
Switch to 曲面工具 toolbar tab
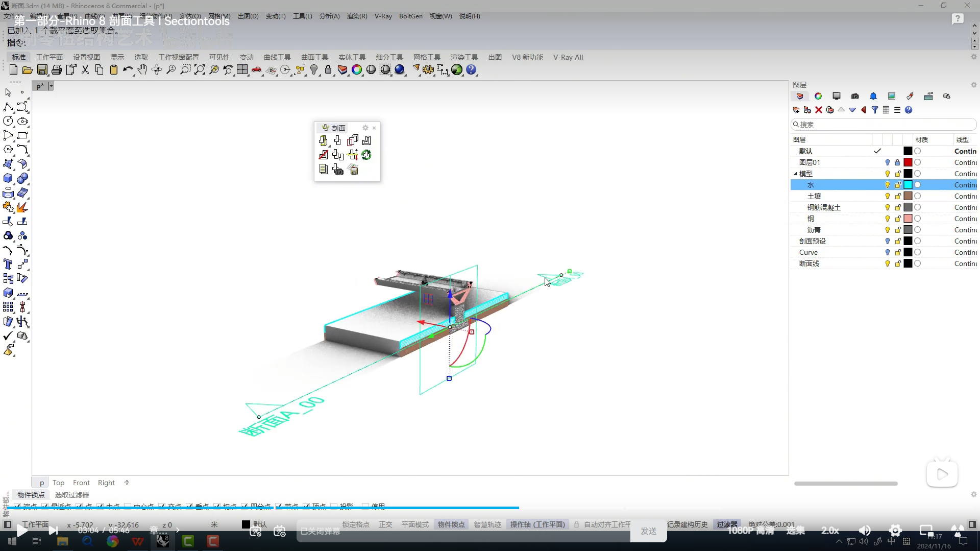coord(314,57)
